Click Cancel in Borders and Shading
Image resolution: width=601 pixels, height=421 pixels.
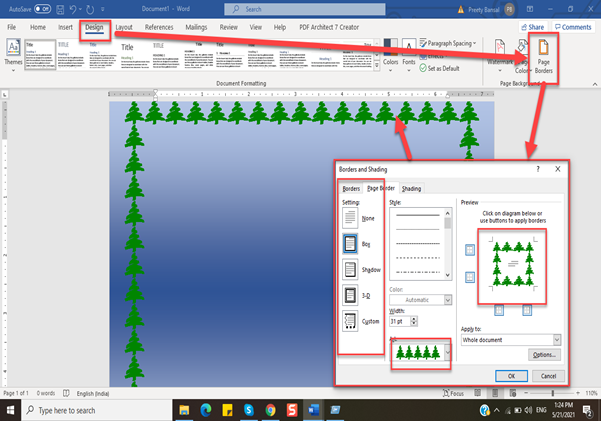pos(548,376)
